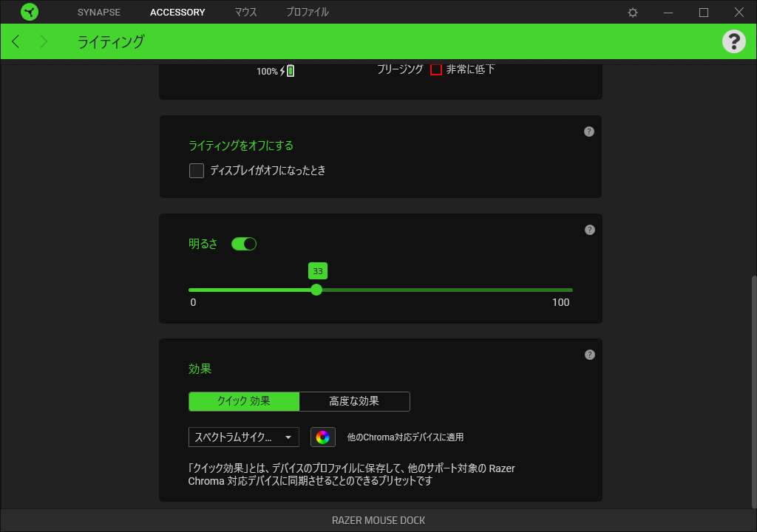Image resolution: width=757 pixels, height=532 pixels.
Task: Close the Synapse window
Action: click(739, 13)
